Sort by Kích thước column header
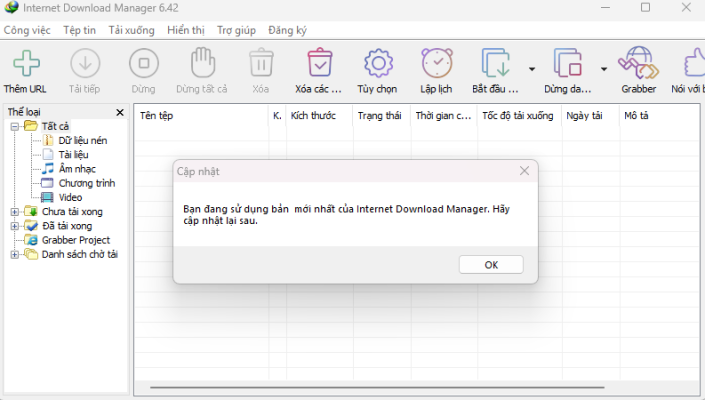 (320, 116)
